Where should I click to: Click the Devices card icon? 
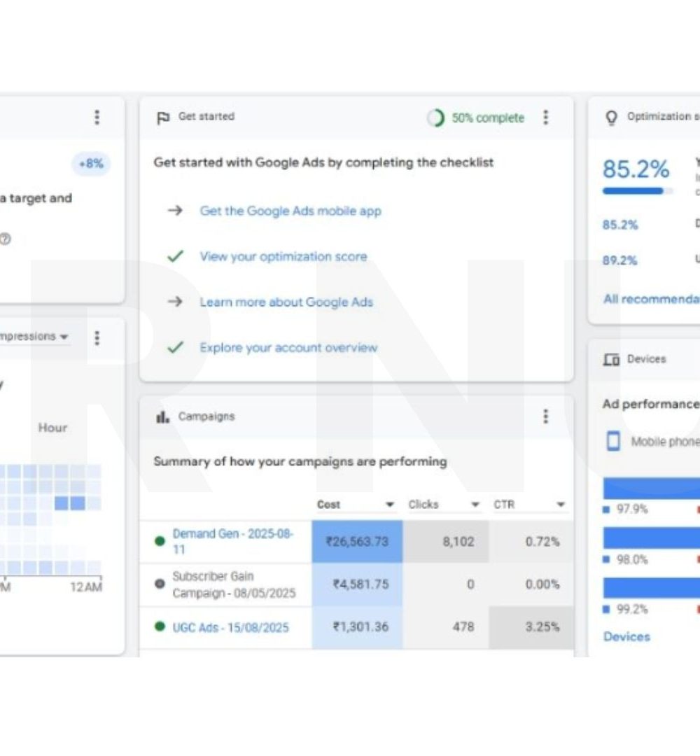(611, 359)
